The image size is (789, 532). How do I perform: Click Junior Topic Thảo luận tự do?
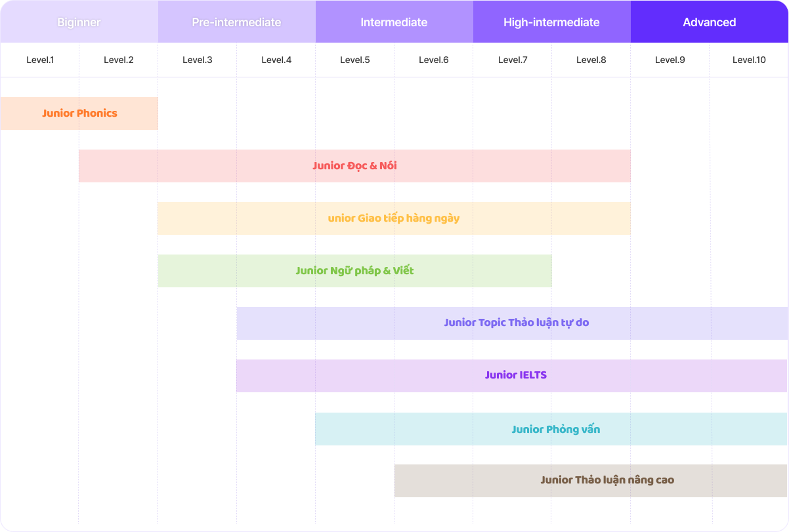(x=516, y=323)
